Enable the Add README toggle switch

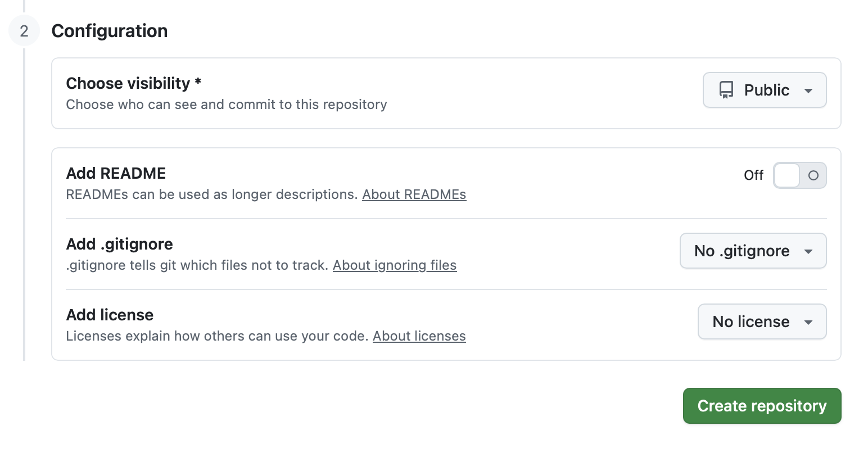pyautogui.click(x=799, y=175)
